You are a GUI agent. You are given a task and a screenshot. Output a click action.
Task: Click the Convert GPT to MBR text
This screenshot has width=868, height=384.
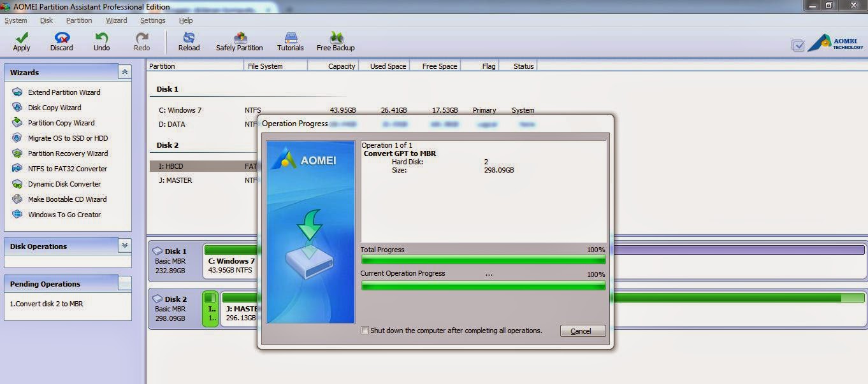[400, 153]
